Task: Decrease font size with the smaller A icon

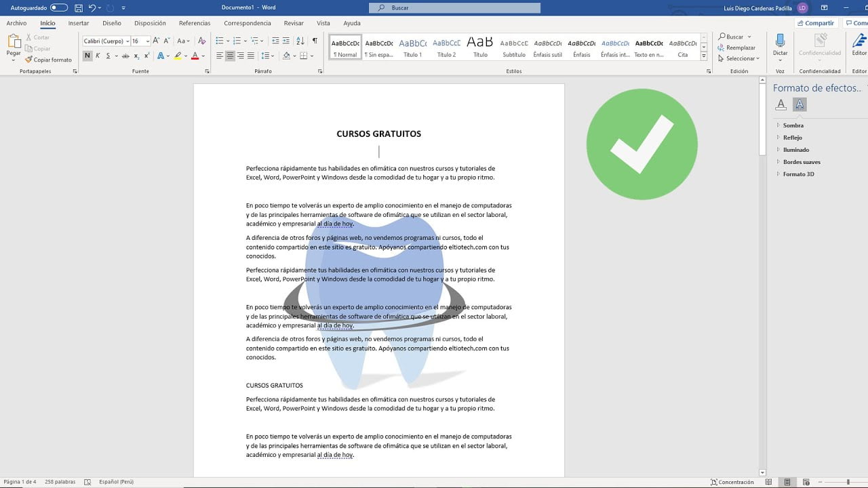Action: (x=166, y=41)
